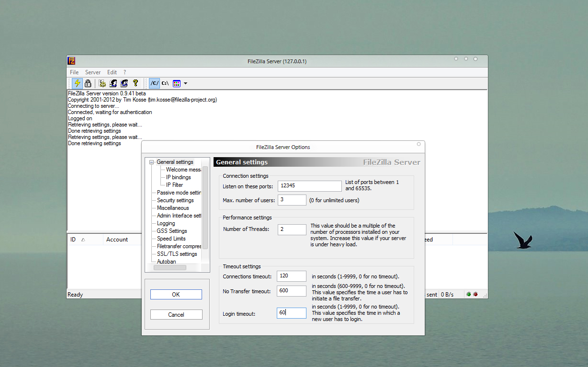
Task: Click the 0 B/s sent speed in status bar
Action: pyautogui.click(x=447, y=295)
